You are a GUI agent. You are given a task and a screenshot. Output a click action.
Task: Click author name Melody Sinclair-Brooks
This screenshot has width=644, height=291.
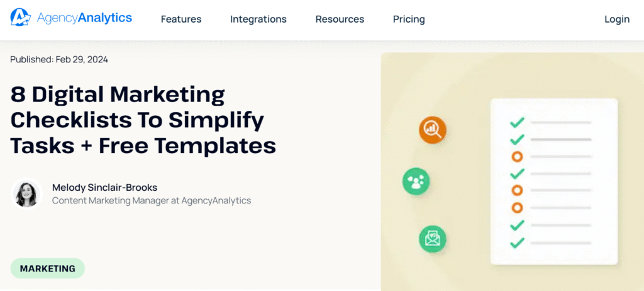pyautogui.click(x=105, y=187)
